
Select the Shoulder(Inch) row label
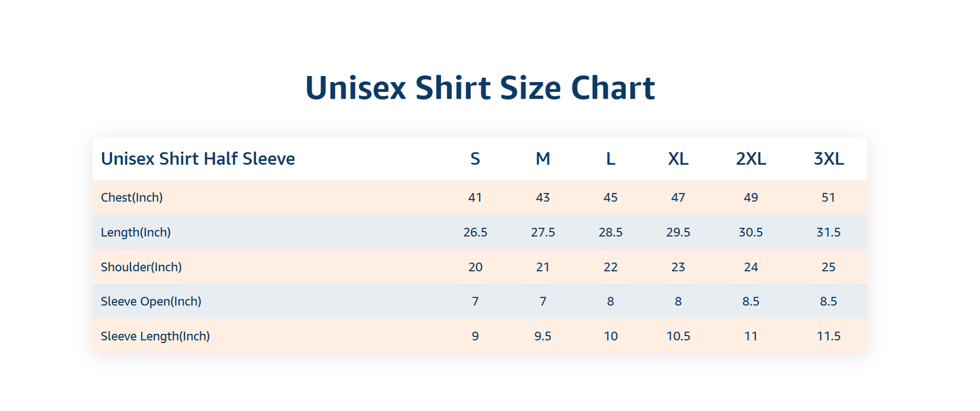141,267
